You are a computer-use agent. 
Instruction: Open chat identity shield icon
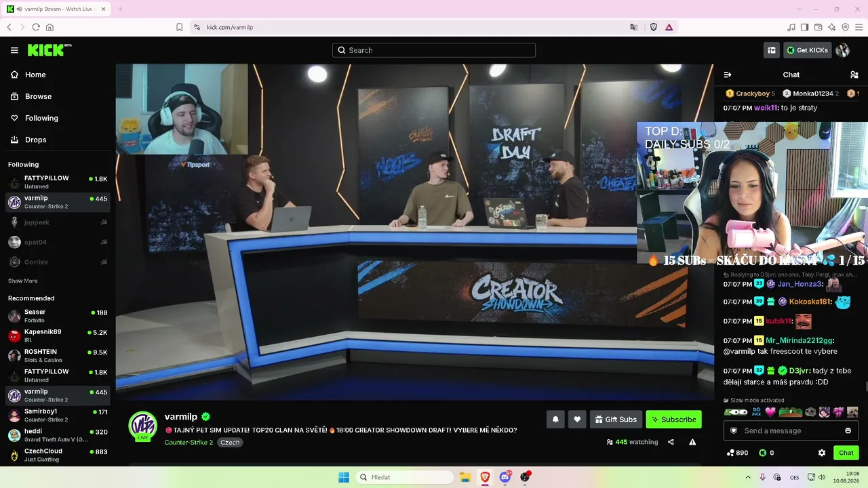[x=733, y=431]
